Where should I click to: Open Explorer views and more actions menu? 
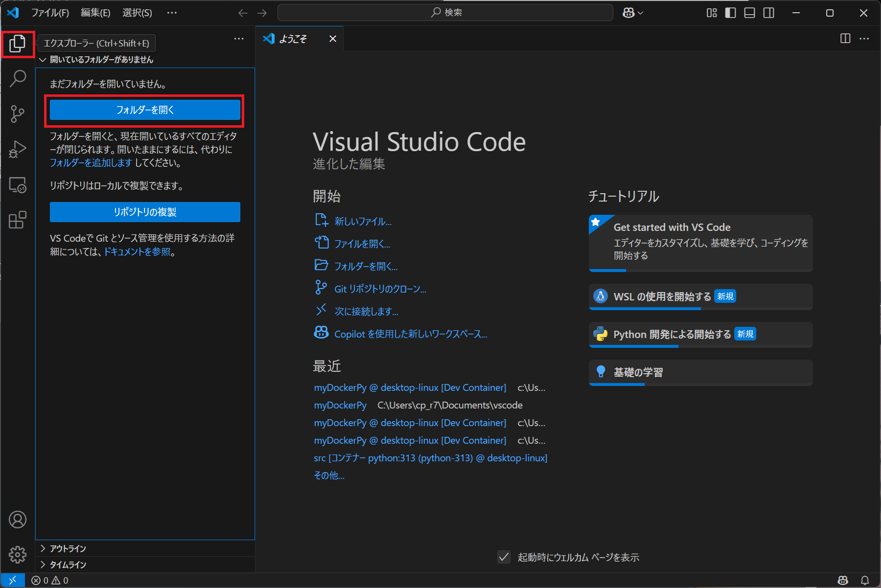[239, 39]
